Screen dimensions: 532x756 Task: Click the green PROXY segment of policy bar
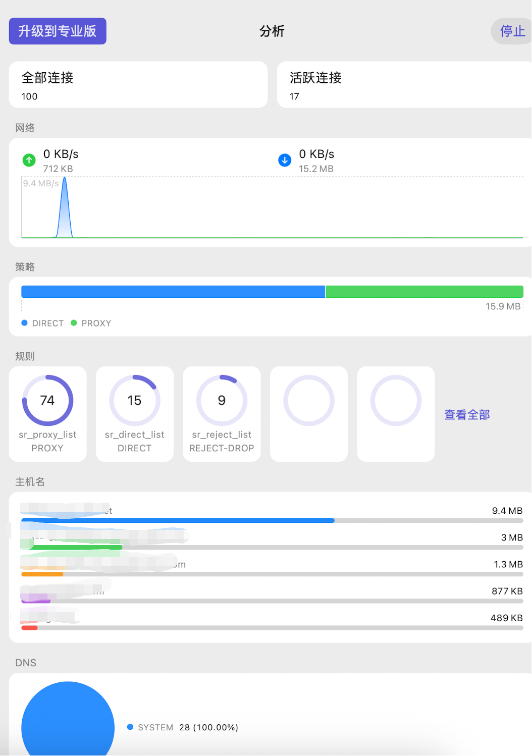(424, 292)
